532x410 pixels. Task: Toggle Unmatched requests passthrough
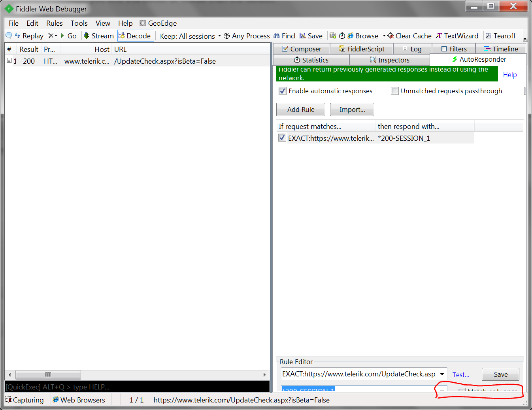point(395,91)
